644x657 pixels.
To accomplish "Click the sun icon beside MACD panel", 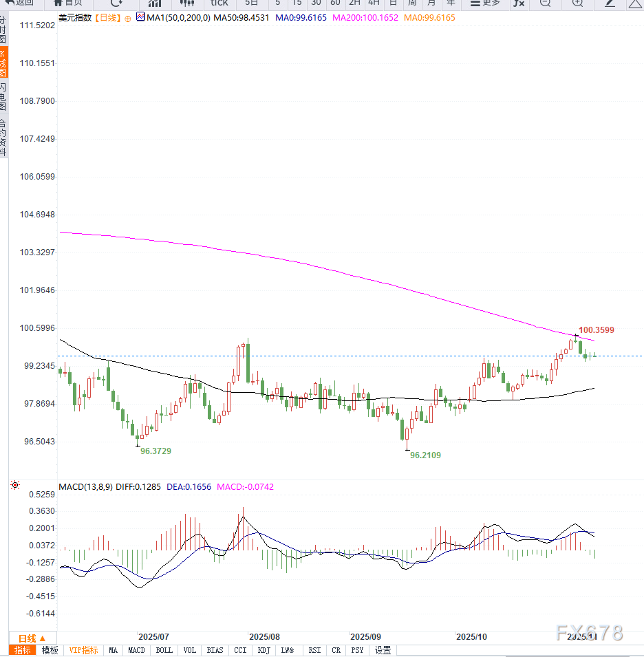I will pos(15,486).
